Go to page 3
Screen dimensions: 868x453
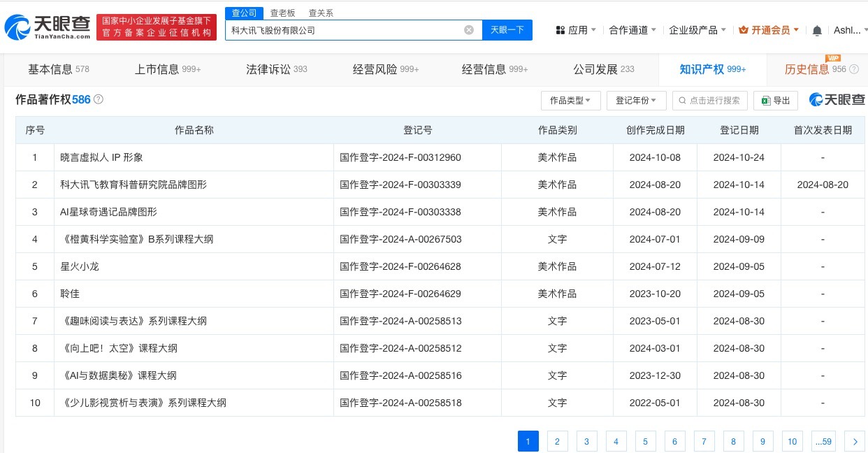(586, 441)
